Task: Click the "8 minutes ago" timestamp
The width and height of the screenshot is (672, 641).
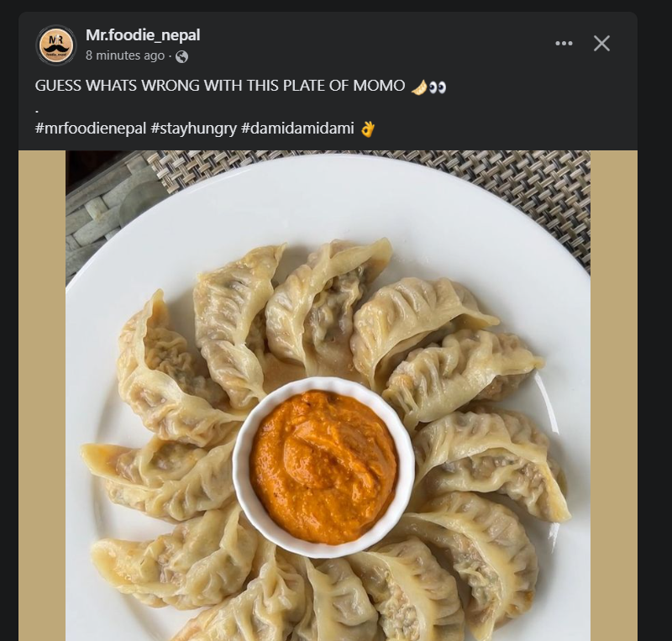Action: [125, 55]
